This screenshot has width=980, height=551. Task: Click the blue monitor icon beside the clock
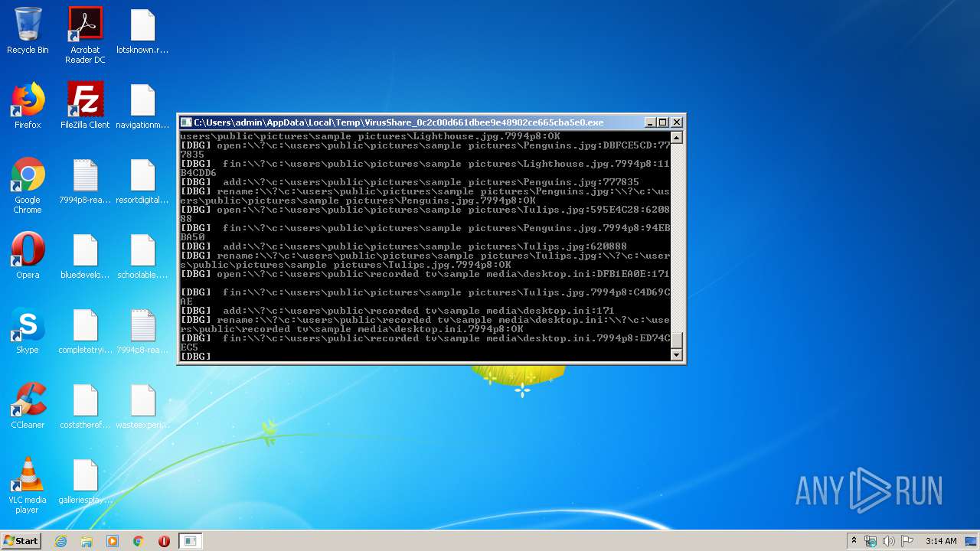[971, 541]
